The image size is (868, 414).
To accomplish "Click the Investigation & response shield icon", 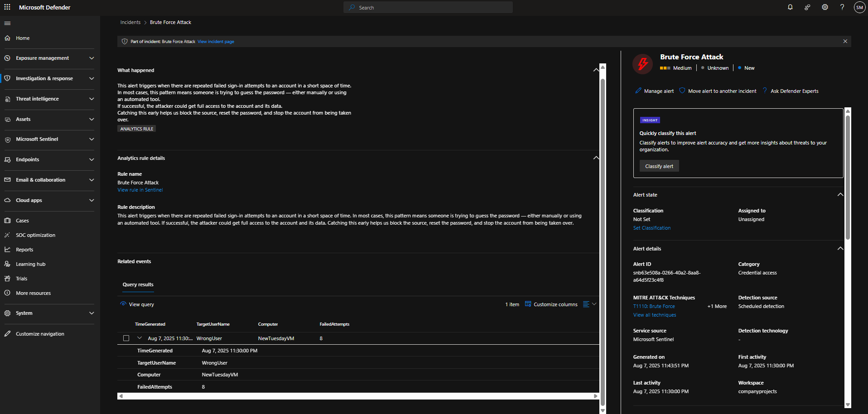I will (x=7, y=78).
